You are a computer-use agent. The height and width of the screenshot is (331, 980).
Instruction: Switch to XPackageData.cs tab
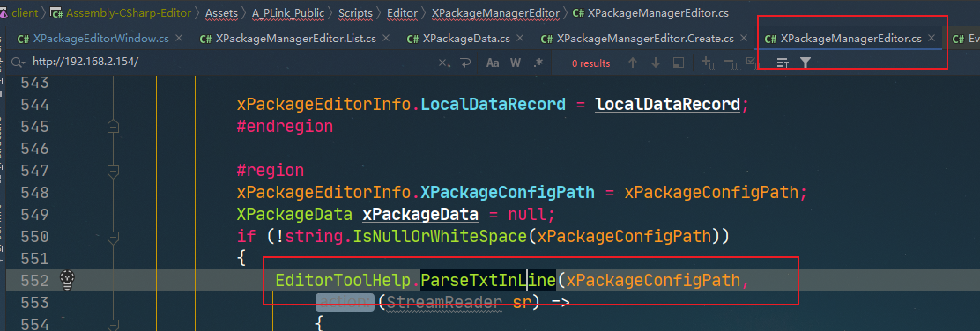tap(466, 39)
